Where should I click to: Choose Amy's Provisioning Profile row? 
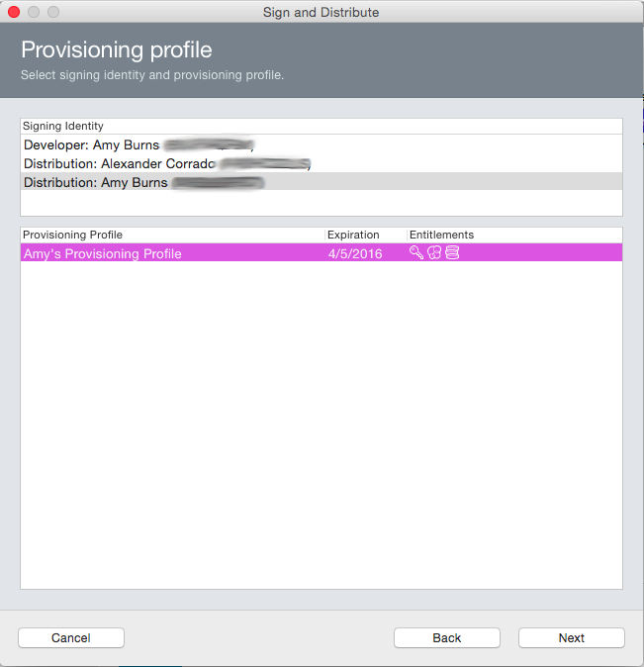pos(322,253)
